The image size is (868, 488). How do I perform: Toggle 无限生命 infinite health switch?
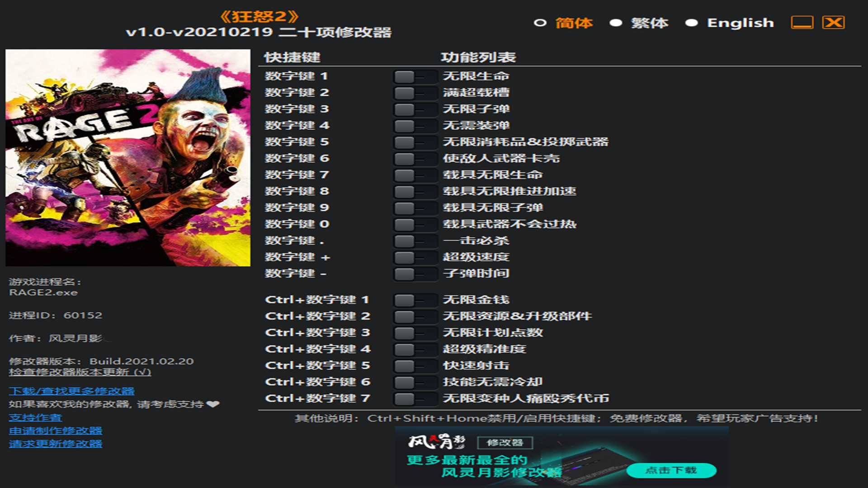coord(415,77)
